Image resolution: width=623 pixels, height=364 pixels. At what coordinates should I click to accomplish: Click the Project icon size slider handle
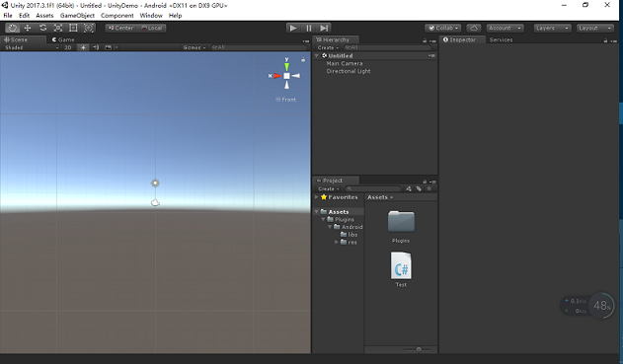[419, 349]
